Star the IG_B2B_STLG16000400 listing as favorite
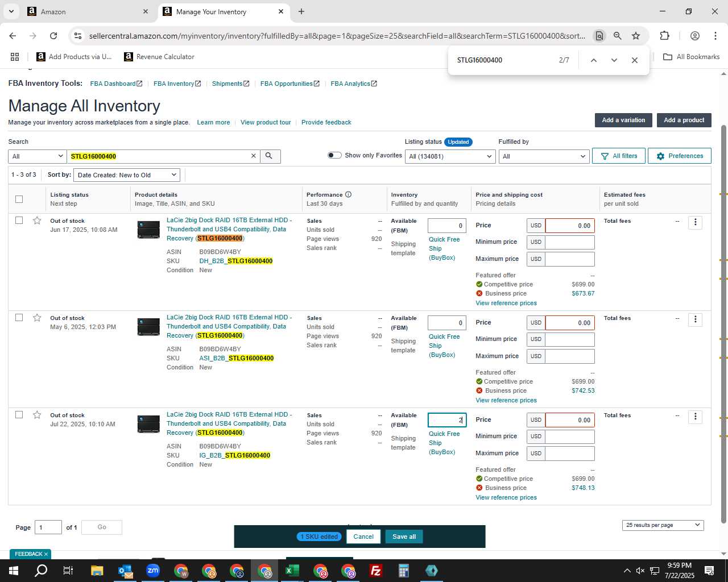The height and width of the screenshot is (582, 728). (x=37, y=415)
